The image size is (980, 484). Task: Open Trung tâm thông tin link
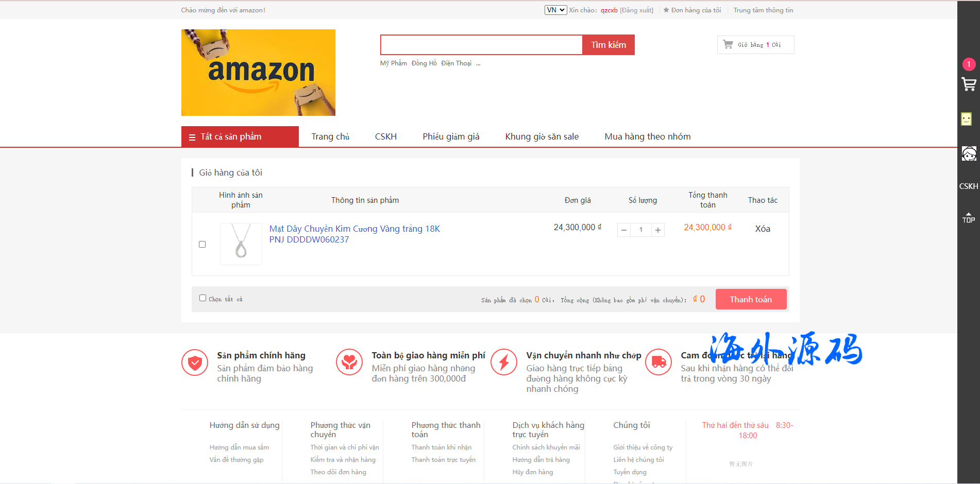point(763,10)
